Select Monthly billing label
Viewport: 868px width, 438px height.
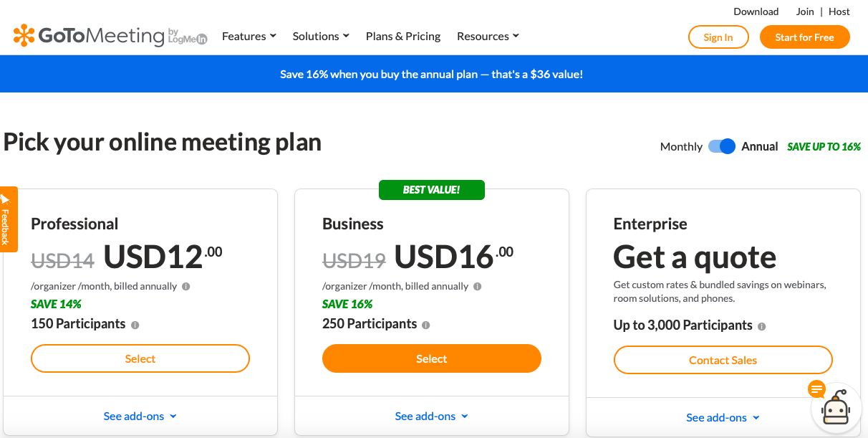pyautogui.click(x=680, y=146)
